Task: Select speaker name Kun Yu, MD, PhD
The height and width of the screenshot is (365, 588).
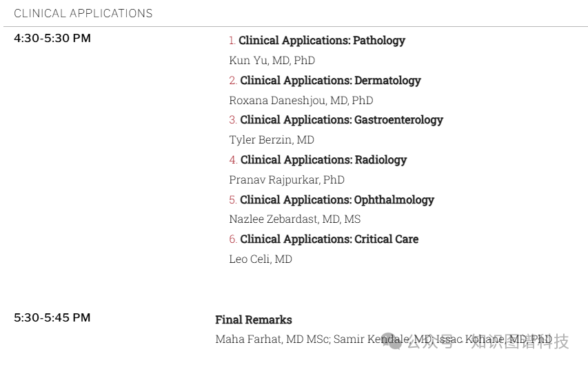Action: (272, 61)
